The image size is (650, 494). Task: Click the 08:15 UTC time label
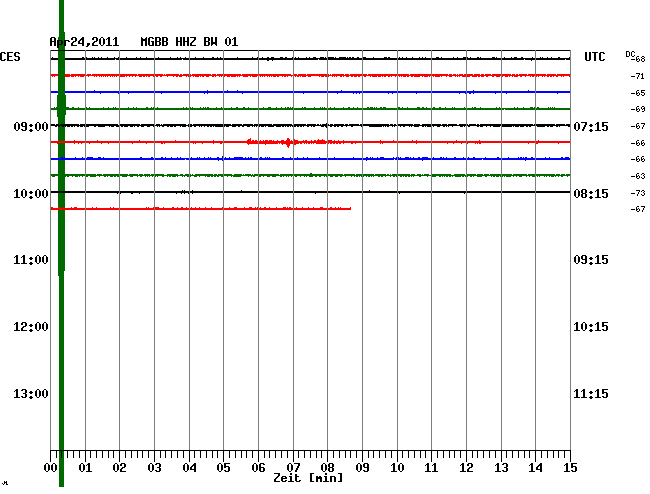(591, 194)
